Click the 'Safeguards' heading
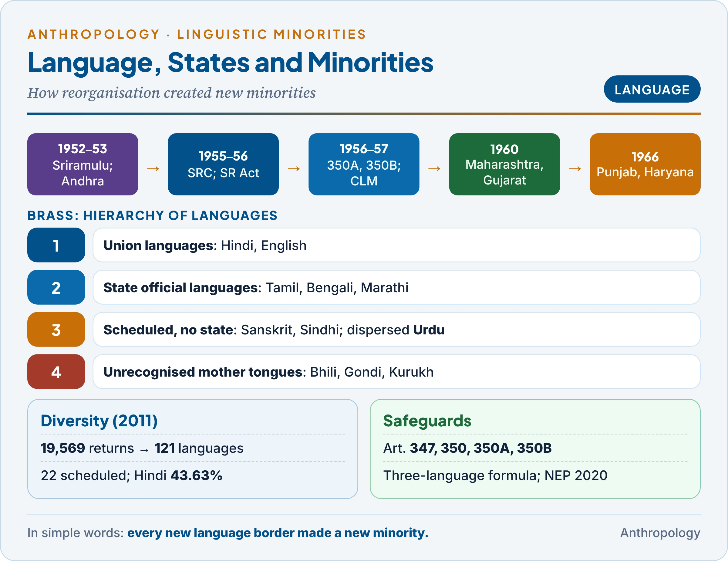Image resolution: width=728 pixels, height=562 pixels. pyautogui.click(x=427, y=421)
